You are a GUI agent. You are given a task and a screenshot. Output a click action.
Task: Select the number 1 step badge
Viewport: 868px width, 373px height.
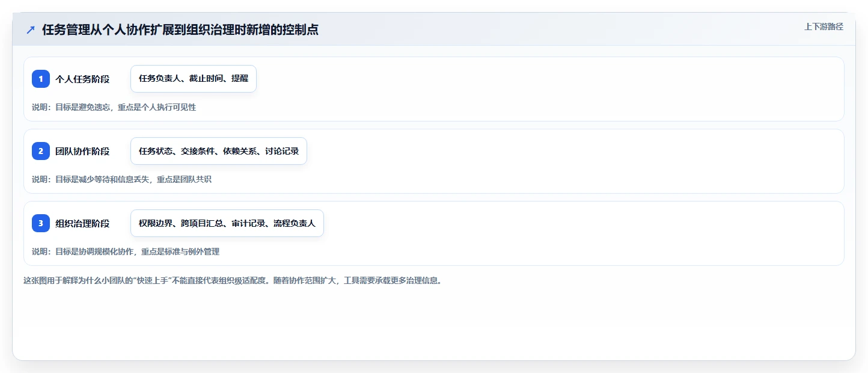(41, 79)
